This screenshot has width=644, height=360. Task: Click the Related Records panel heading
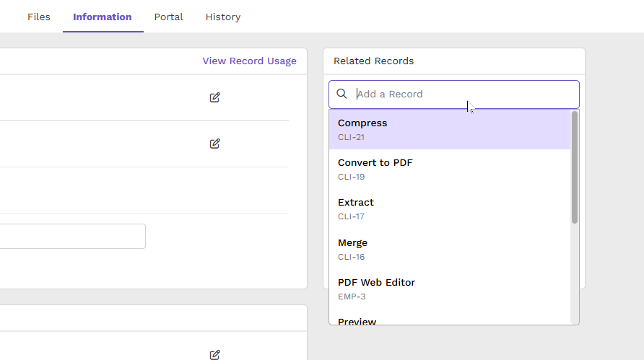(x=373, y=61)
